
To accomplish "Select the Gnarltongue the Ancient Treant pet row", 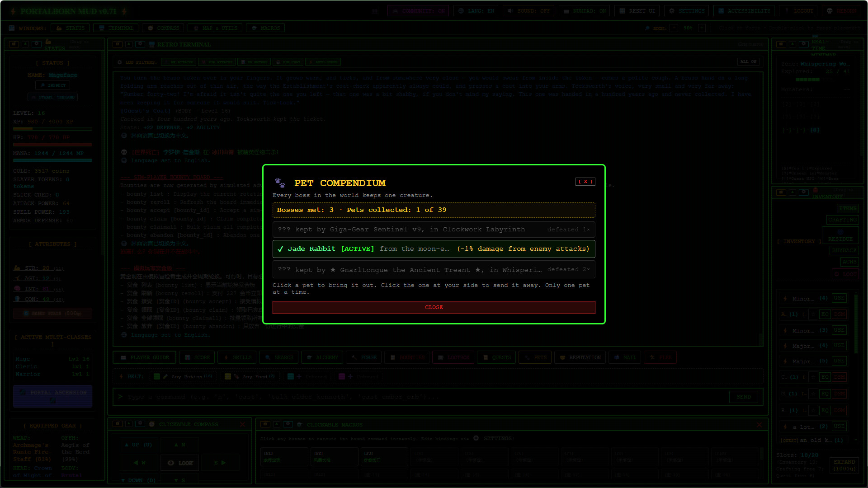I will click(434, 269).
